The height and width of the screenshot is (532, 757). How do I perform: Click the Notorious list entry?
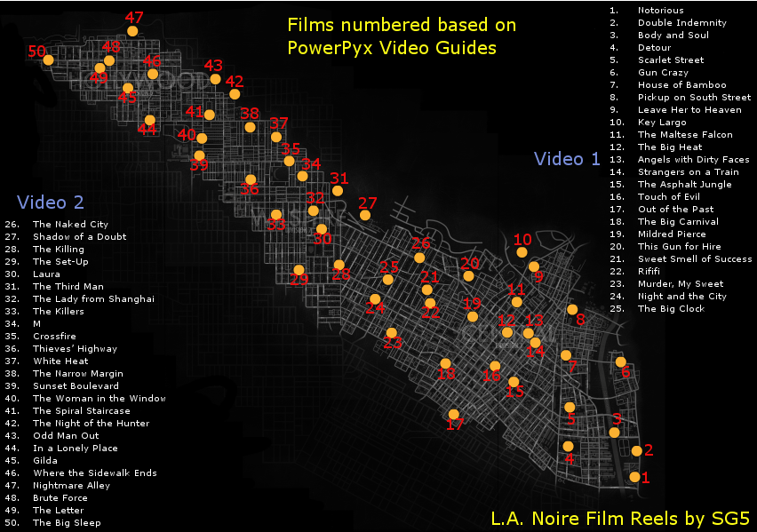click(x=662, y=10)
